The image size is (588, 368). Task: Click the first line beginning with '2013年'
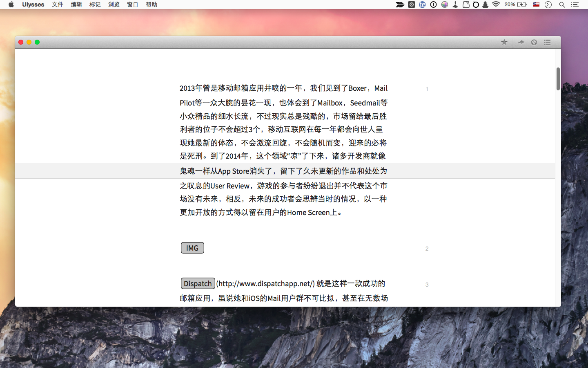click(283, 88)
